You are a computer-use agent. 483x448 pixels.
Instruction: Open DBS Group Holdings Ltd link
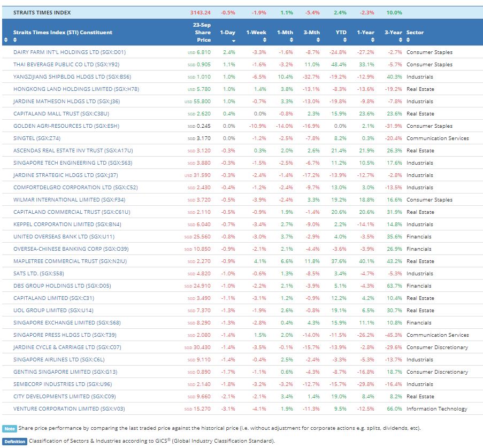click(x=62, y=286)
